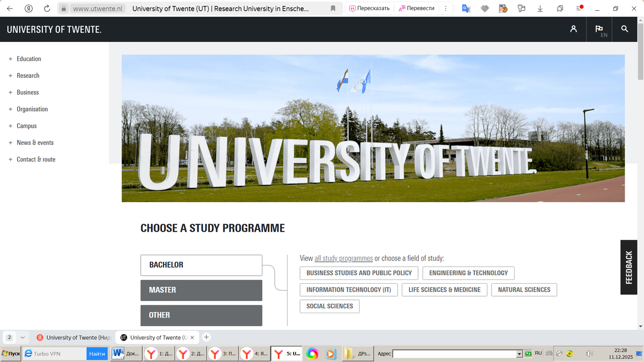644x362 pixels.
Task: Click the Адрес address input in taskbar
Action: tap(455, 354)
